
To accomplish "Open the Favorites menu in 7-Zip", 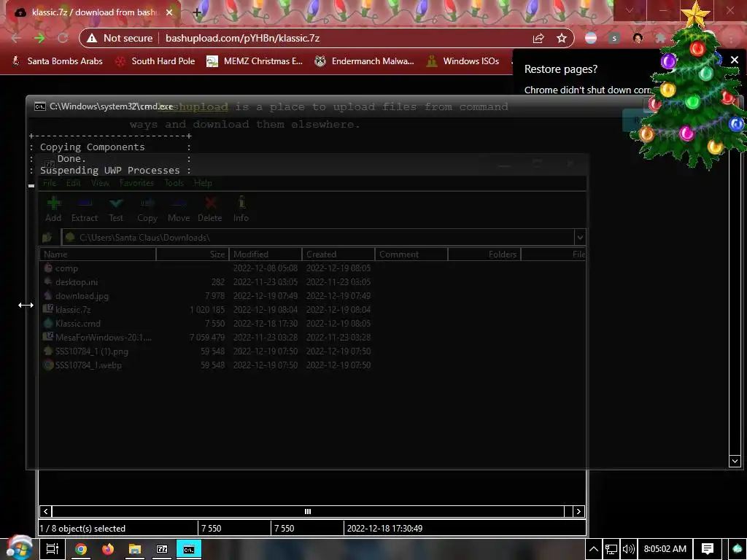I will [136, 183].
